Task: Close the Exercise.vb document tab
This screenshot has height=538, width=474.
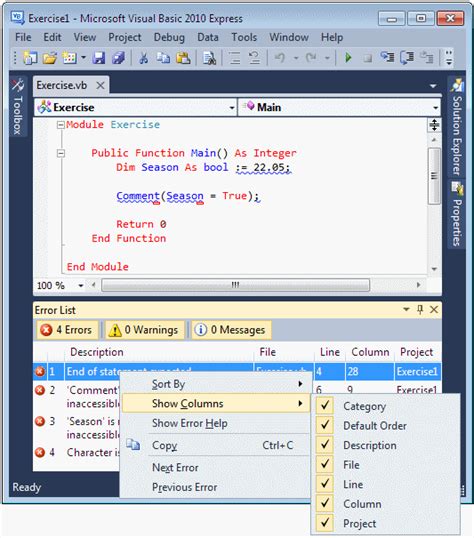Action: (100, 85)
